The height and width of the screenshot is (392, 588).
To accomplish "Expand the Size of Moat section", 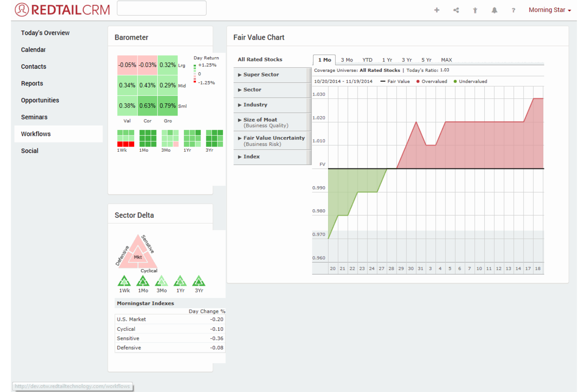I will tap(259, 120).
